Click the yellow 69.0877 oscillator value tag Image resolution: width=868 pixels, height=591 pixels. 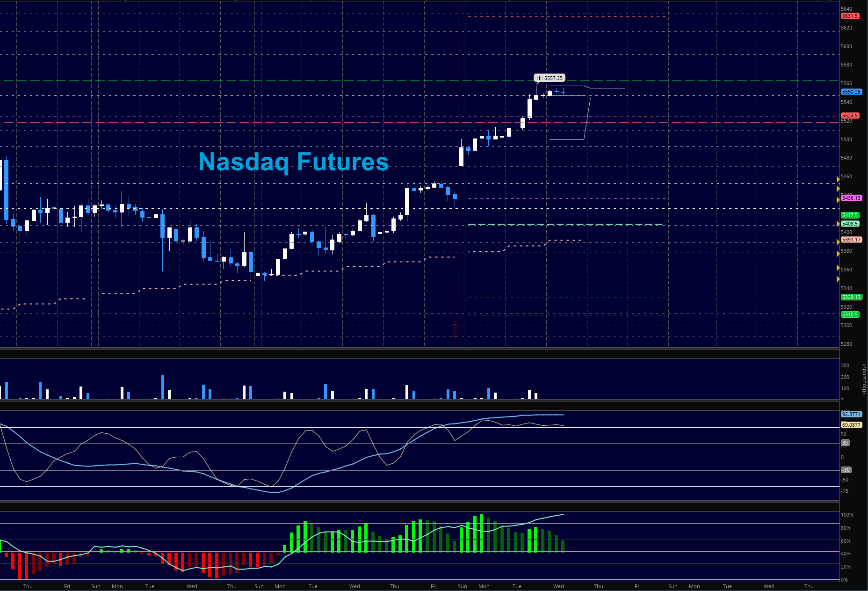[x=851, y=425]
